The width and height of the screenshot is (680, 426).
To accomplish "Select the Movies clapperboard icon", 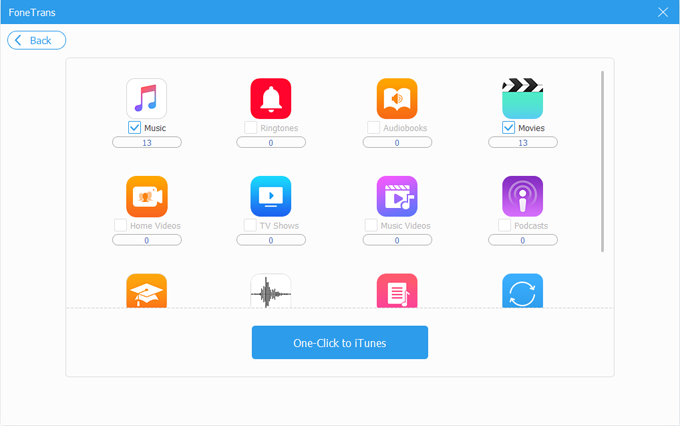I will coord(522,98).
